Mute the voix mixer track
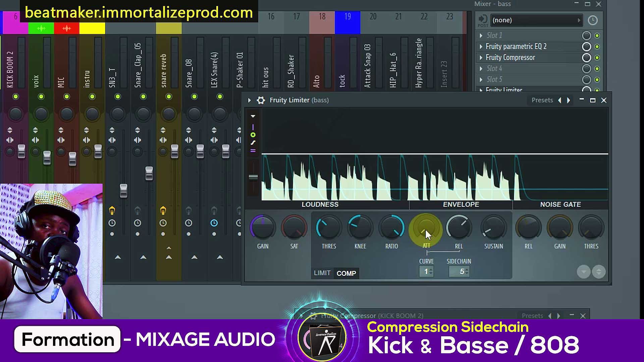The height and width of the screenshot is (362, 644). point(41,97)
